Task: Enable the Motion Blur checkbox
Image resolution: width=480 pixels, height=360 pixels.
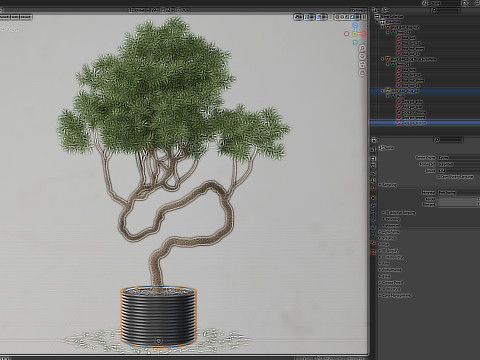Action: [x=384, y=257]
